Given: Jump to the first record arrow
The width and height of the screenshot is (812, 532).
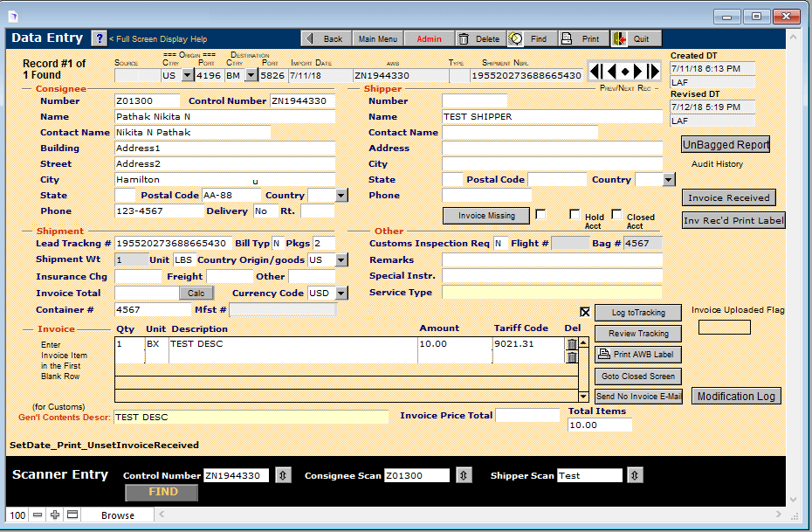Looking at the screenshot, I should 595,72.
